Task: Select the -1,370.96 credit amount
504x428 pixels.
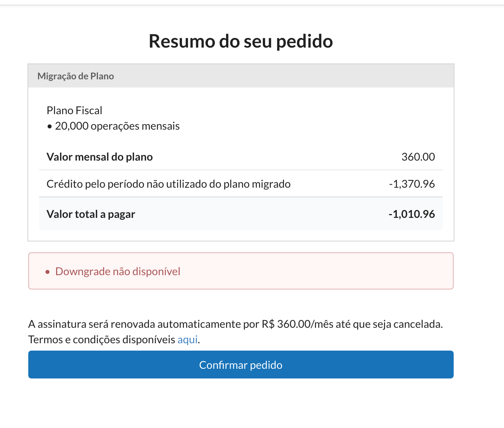Action: click(412, 184)
